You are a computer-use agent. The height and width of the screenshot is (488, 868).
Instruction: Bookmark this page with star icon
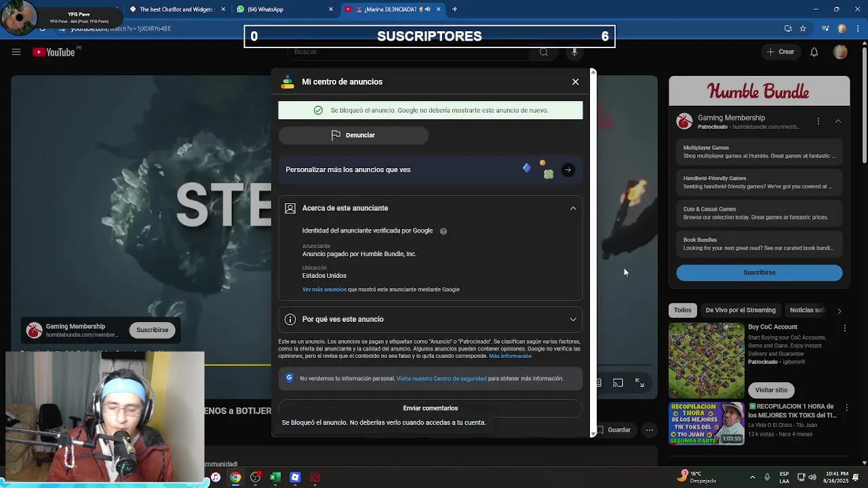(x=803, y=28)
